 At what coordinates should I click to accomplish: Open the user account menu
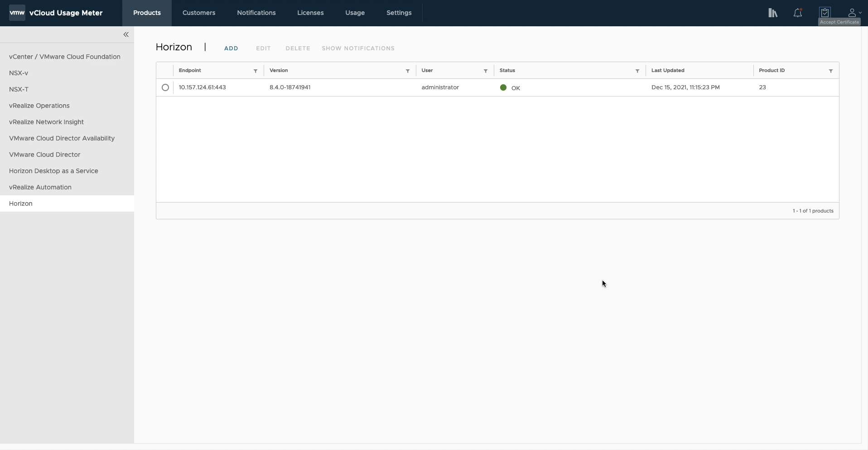tap(854, 13)
